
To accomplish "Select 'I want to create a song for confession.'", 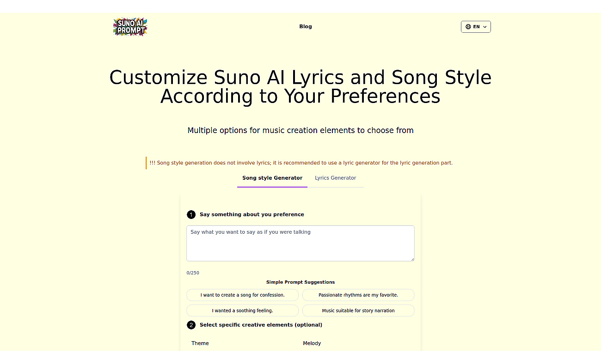I will (243, 295).
